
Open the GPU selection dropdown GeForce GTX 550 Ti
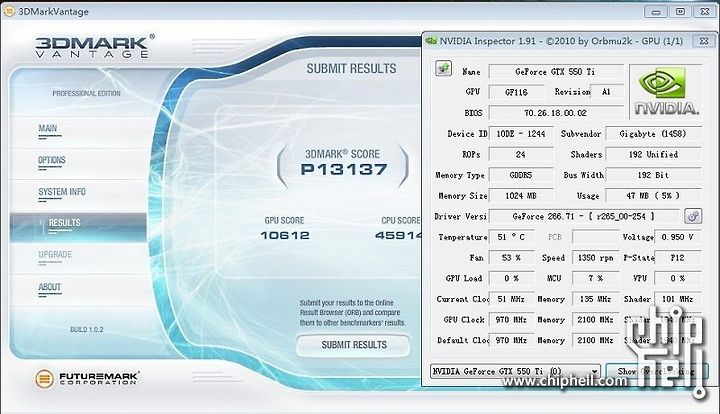(515, 371)
